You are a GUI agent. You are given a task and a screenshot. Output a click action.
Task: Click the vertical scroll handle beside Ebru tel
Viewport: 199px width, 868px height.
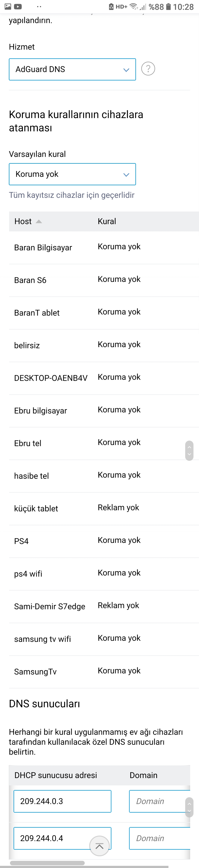point(189,450)
